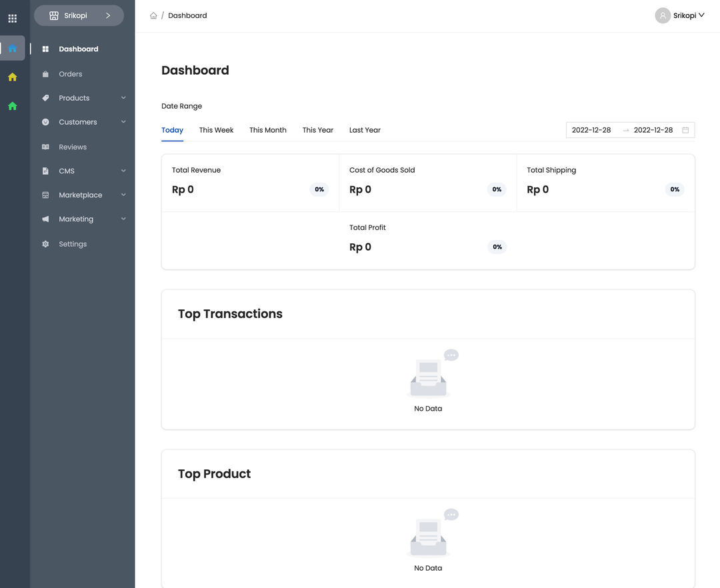
Task: Click the yellow home icon in the rail
Action: [13, 77]
